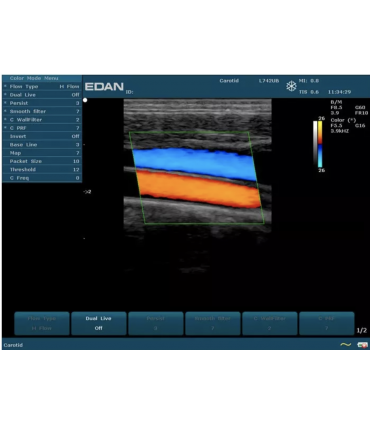Click the color velocity scale bar
Screen dimensions: 370x423
(320, 144)
